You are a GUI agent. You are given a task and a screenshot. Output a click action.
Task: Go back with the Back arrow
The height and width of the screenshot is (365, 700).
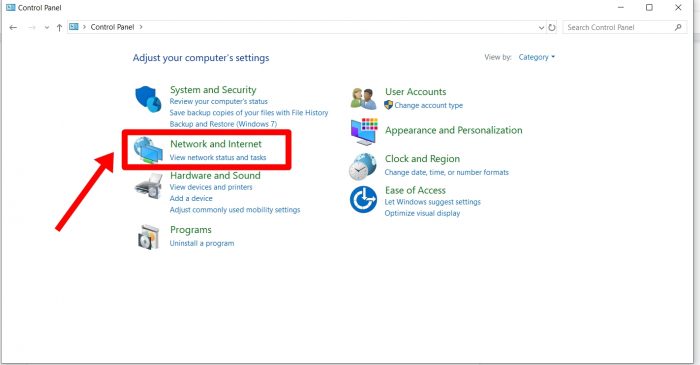(x=13, y=27)
